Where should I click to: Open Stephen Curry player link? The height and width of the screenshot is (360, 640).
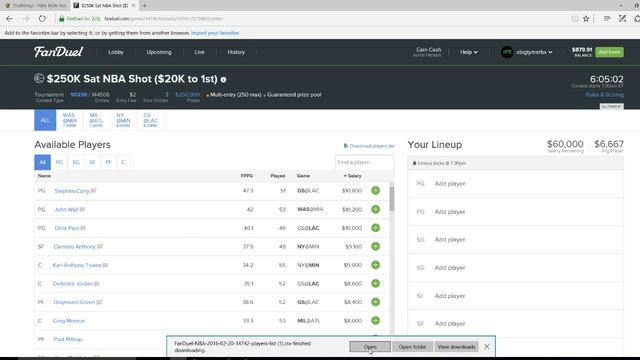click(x=72, y=191)
